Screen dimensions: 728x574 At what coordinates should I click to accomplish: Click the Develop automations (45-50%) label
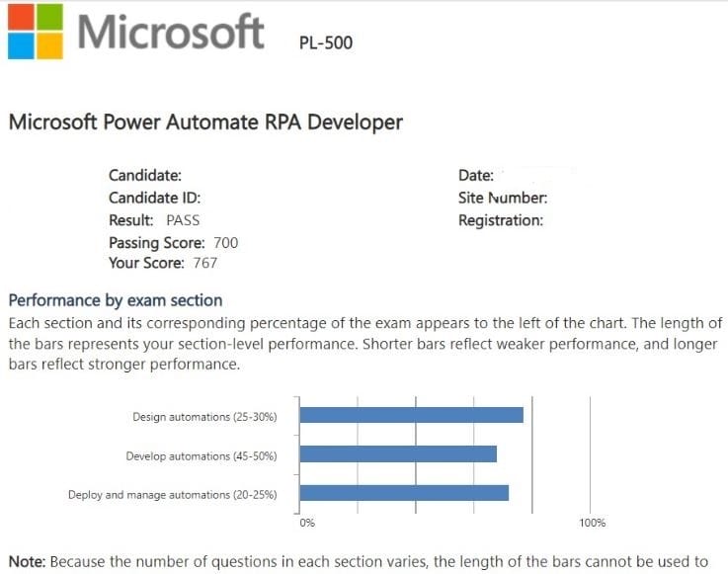[x=202, y=456]
